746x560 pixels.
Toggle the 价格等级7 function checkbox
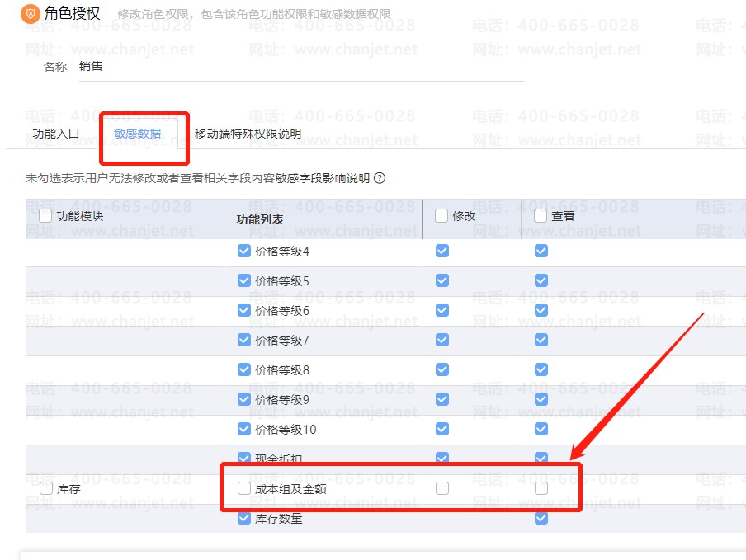point(244,340)
